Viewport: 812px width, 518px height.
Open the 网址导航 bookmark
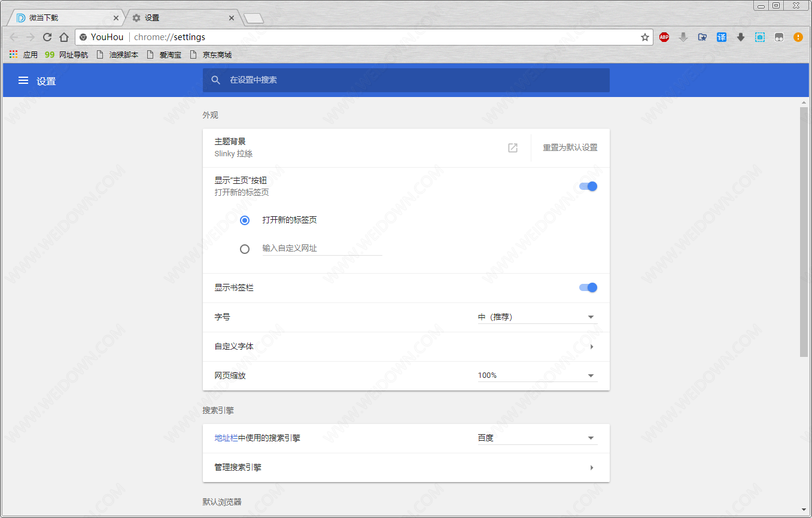(x=66, y=54)
